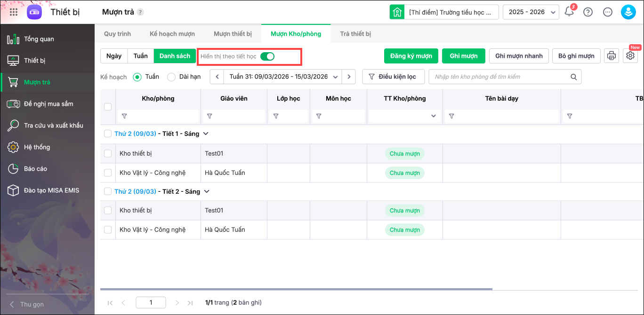The height and width of the screenshot is (315, 644).
Task: Go to previous week arrow
Action: pyautogui.click(x=217, y=77)
